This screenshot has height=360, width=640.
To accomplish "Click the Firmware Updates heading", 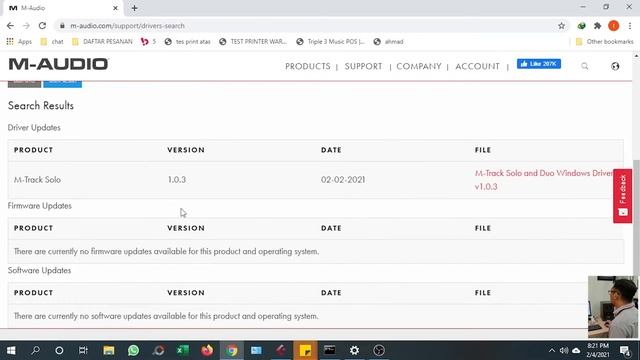I will click(x=40, y=206).
